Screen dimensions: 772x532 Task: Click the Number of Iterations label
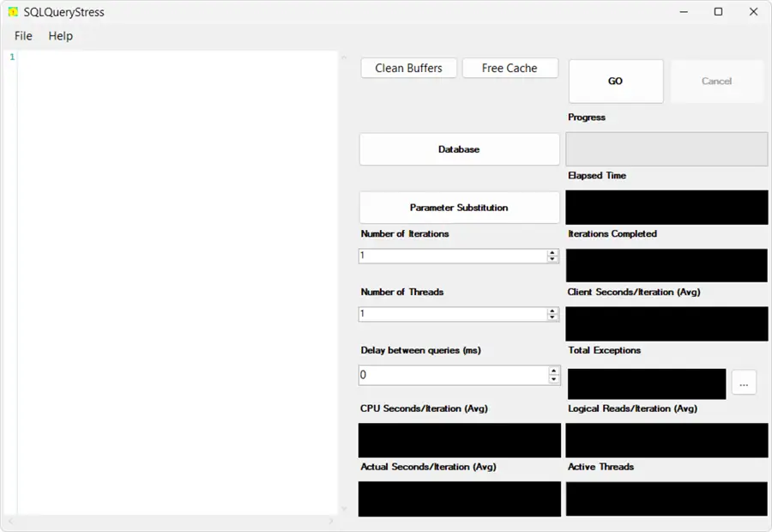[x=405, y=233]
